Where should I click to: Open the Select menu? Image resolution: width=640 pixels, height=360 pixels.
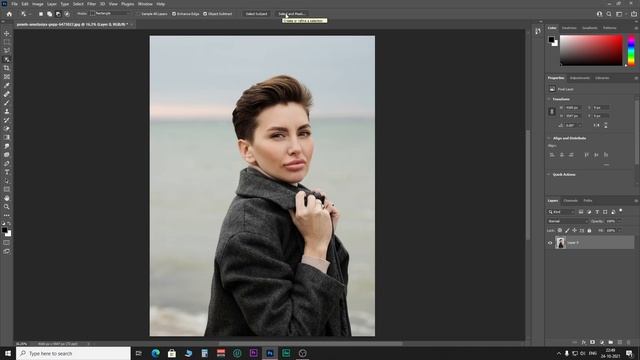click(78, 4)
